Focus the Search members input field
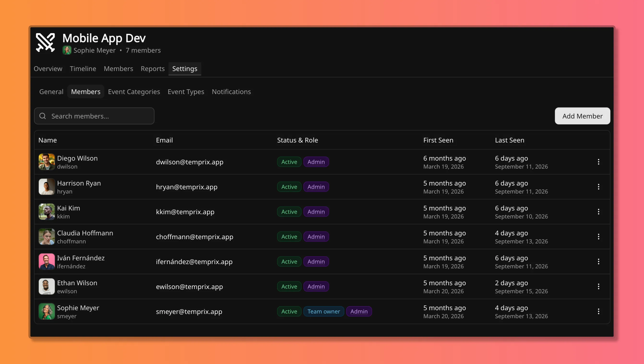This screenshot has width=644, height=364. point(94,116)
